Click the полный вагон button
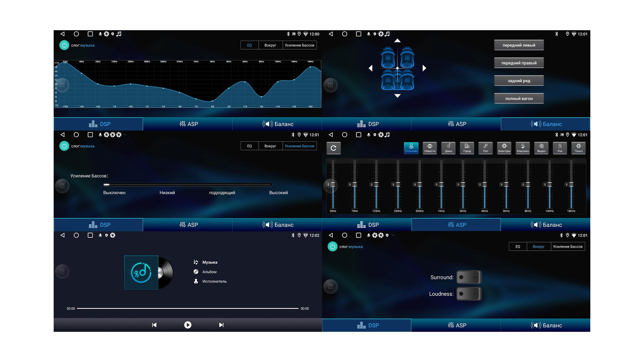Viewport: 644px width, 362px height. click(519, 98)
